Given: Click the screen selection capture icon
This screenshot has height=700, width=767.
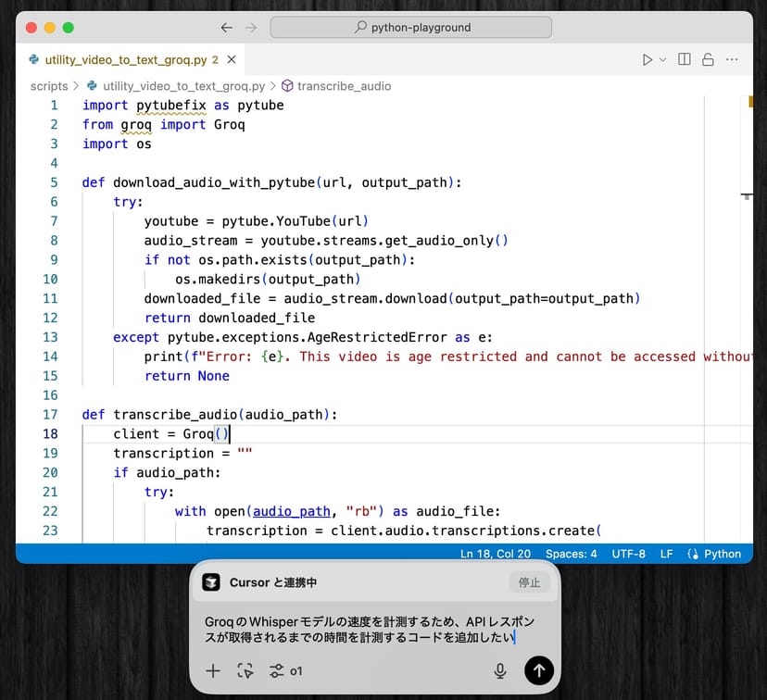Looking at the screenshot, I should (x=245, y=670).
